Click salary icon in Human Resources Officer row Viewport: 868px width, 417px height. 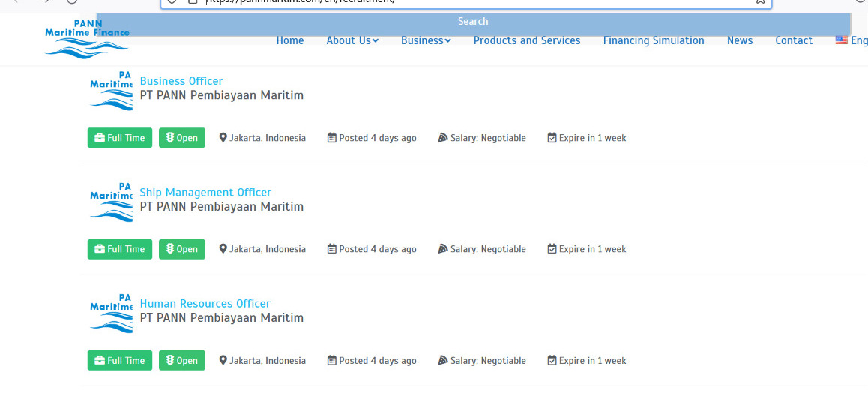coord(443,361)
